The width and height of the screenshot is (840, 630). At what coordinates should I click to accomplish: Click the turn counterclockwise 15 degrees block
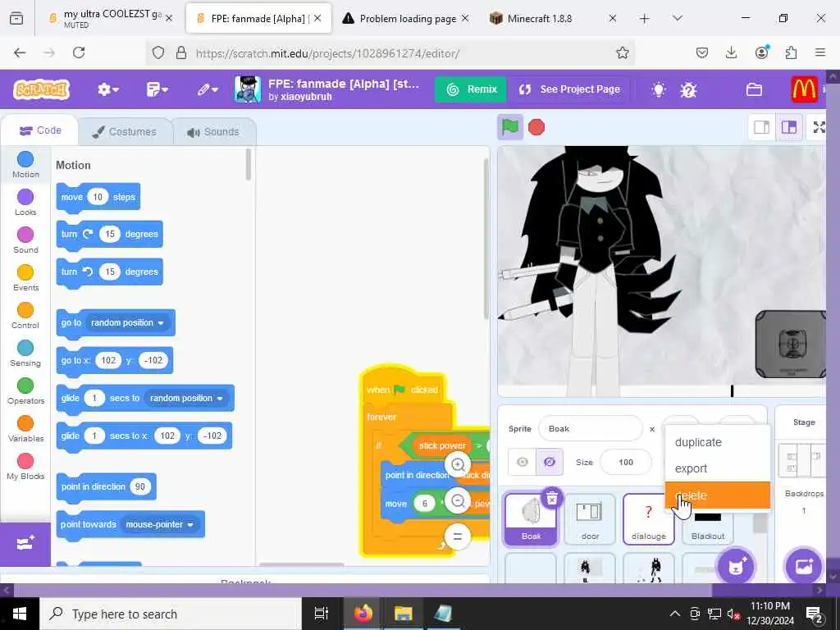coord(109,272)
